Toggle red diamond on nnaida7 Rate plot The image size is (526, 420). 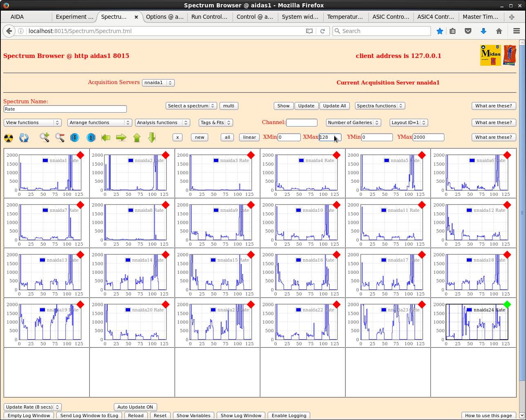pos(80,204)
